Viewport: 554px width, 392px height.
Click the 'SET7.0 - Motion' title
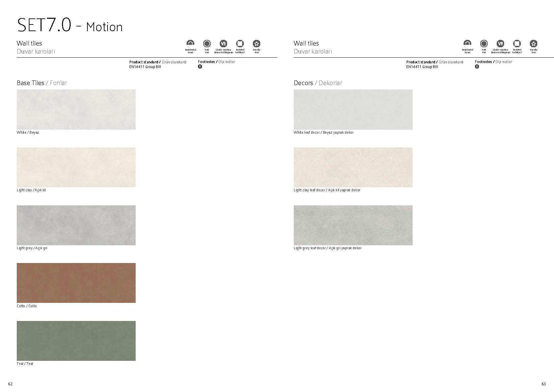tap(70, 25)
